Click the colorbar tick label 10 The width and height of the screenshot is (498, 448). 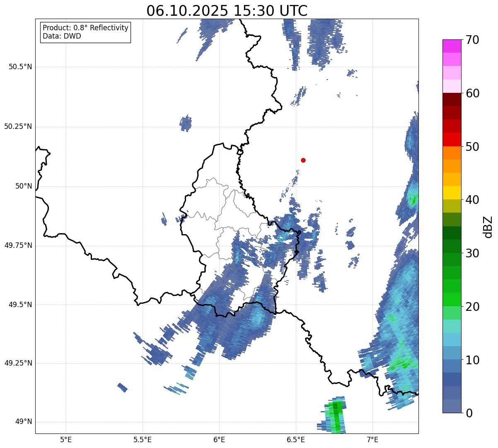click(x=472, y=360)
